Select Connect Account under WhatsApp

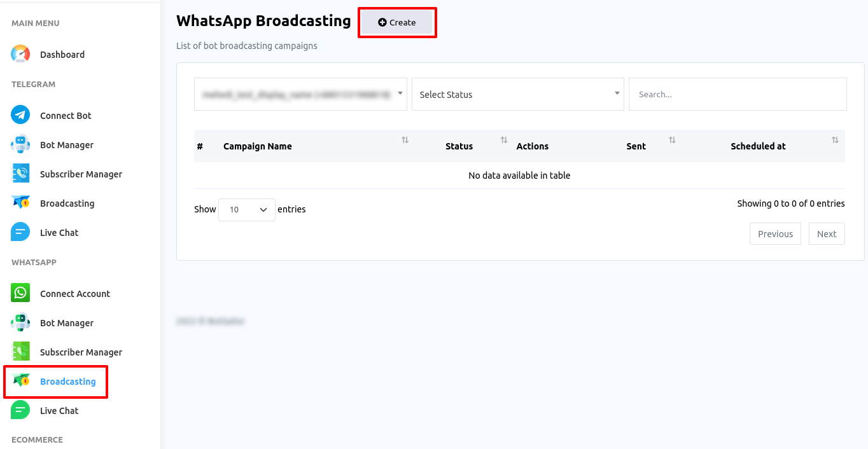click(76, 293)
